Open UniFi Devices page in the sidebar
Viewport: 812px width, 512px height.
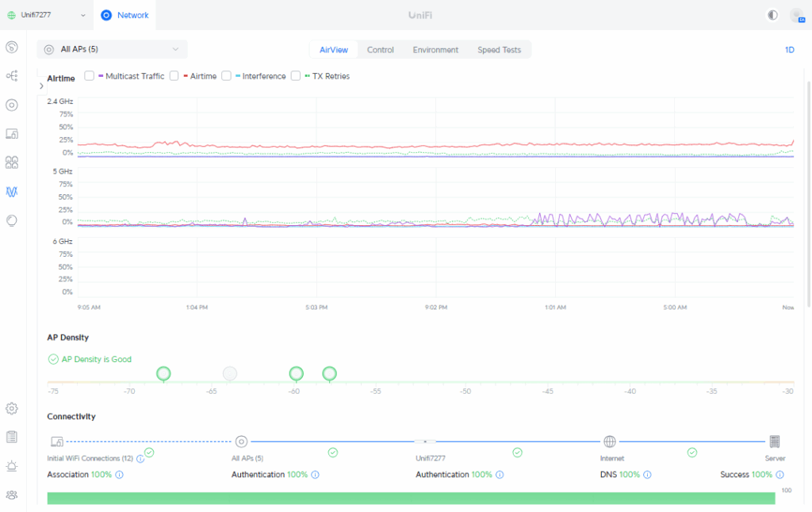coord(12,105)
